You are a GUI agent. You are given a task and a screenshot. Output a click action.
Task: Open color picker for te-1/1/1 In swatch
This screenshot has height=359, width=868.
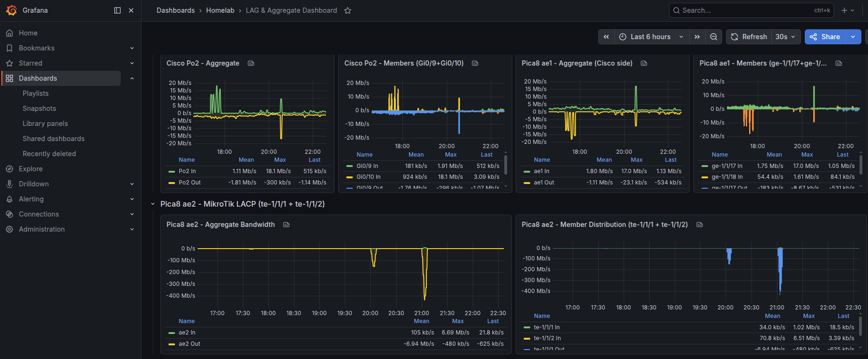527,327
